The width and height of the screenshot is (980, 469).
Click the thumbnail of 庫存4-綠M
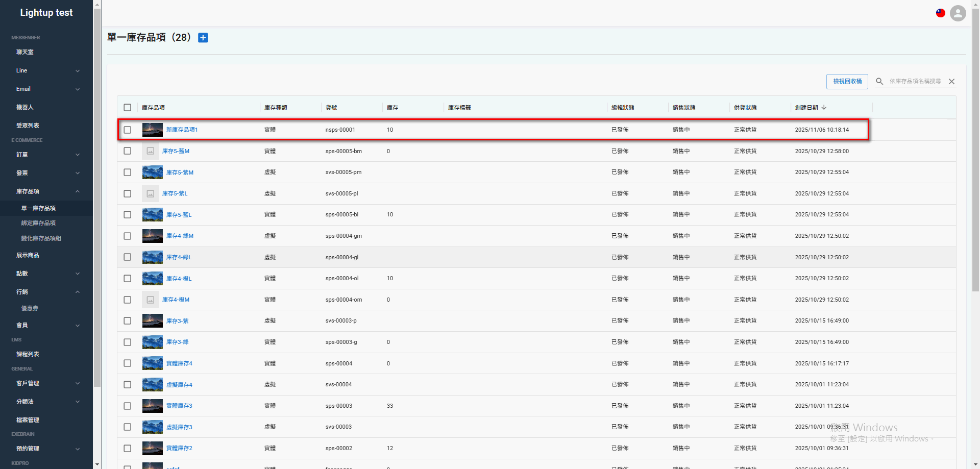153,236
